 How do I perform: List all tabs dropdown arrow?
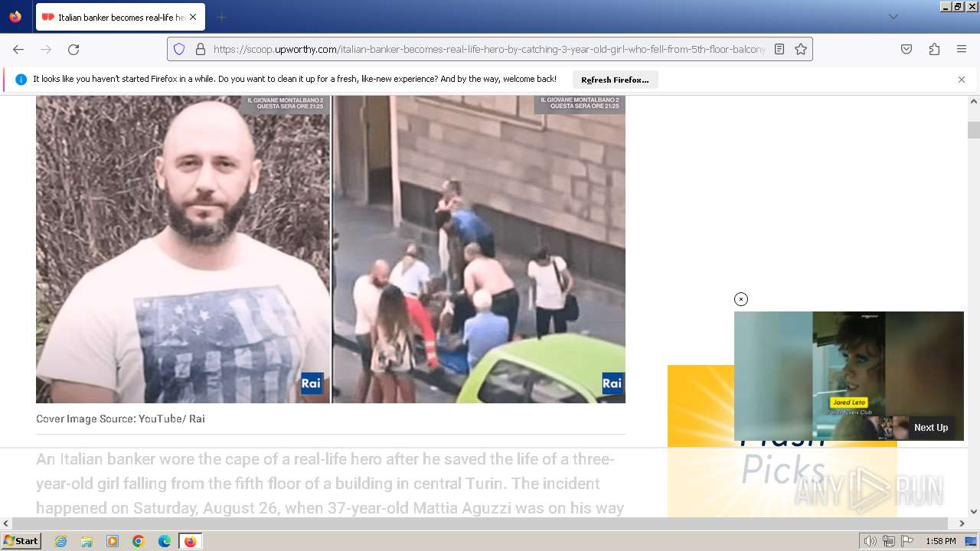point(893,17)
